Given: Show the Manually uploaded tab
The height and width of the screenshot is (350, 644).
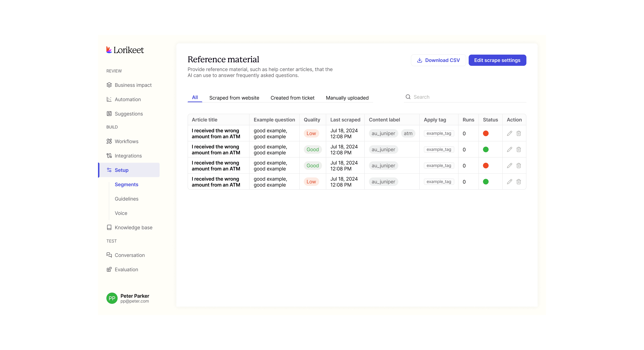Looking at the screenshot, I should (x=347, y=98).
